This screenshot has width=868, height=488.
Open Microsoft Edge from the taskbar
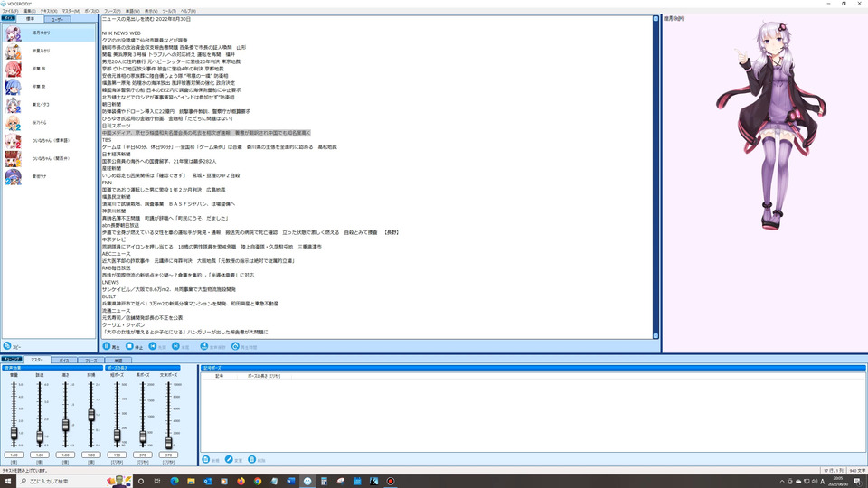[x=175, y=482]
